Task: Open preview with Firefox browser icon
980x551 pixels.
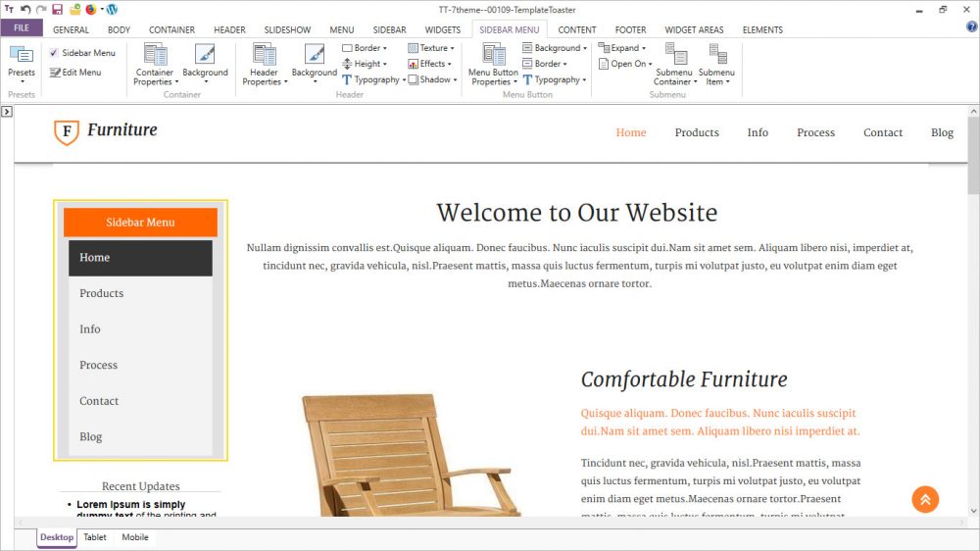Action: [x=90, y=9]
